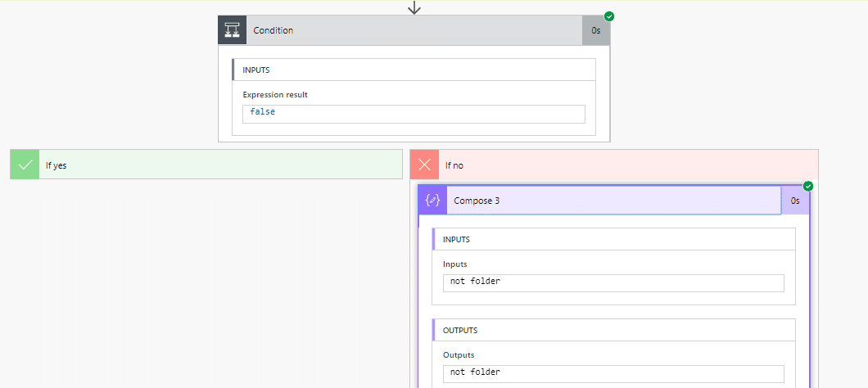This screenshot has height=388, width=868.
Task: Click the green success badge on Compose 3
Action: coord(808,187)
